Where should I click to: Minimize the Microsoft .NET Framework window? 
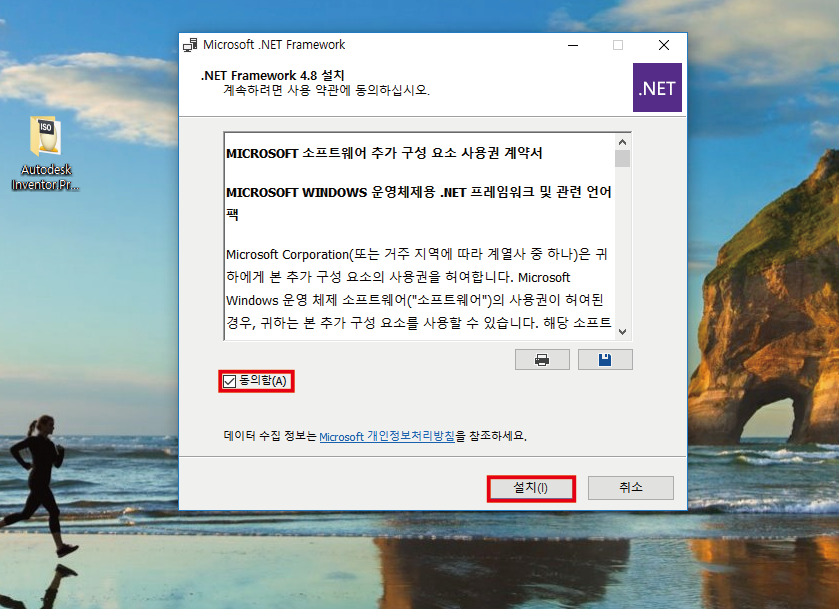point(573,45)
